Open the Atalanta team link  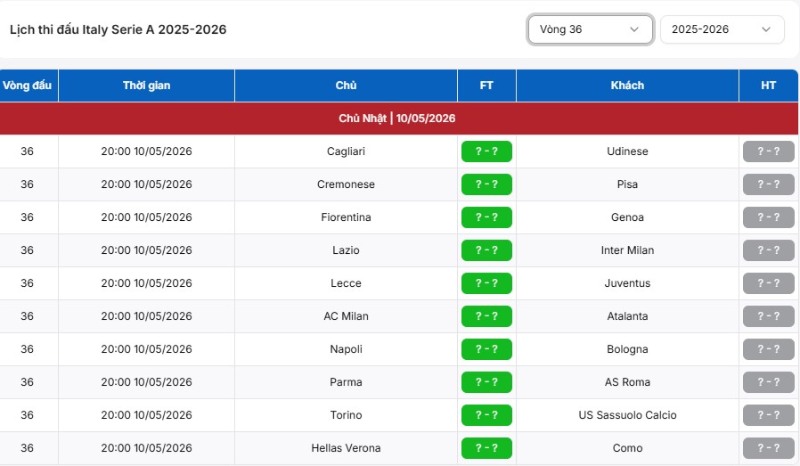[628, 316]
